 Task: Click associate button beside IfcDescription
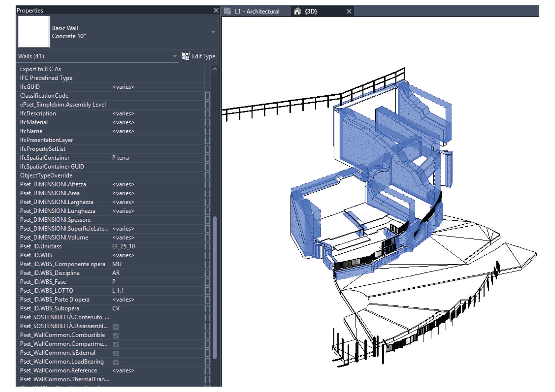point(207,113)
